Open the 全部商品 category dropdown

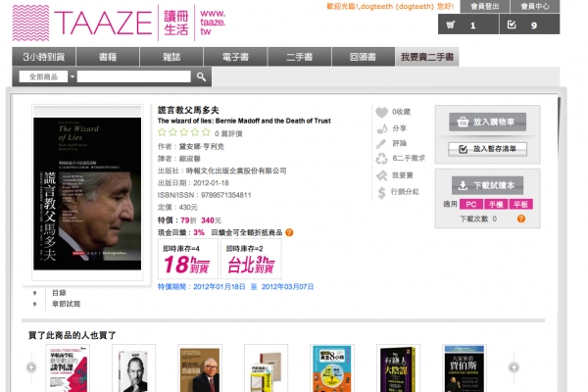47,76
